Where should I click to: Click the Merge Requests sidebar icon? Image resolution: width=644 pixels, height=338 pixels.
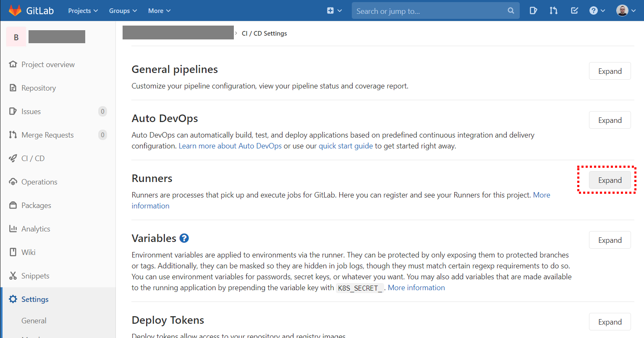[13, 135]
